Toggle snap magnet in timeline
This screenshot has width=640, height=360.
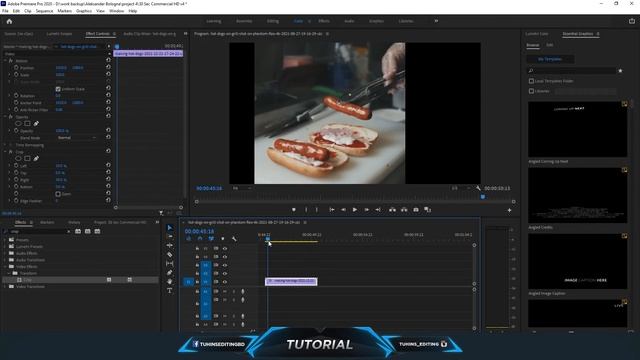point(200,239)
